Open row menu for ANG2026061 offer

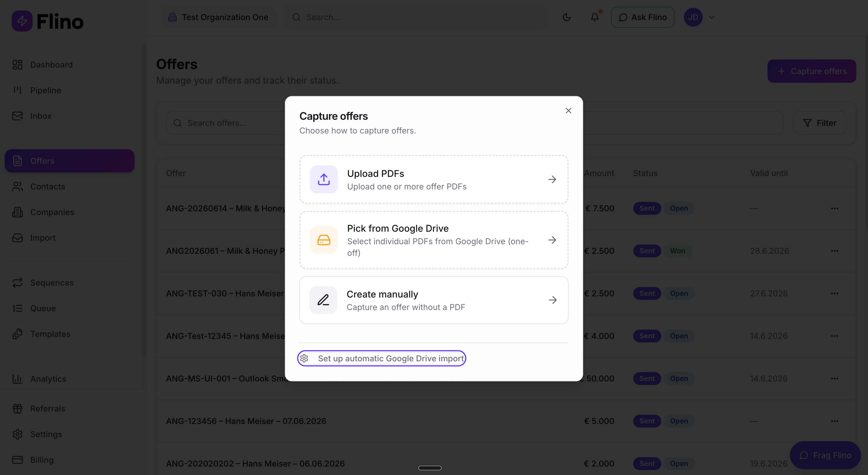(x=834, y=251)
